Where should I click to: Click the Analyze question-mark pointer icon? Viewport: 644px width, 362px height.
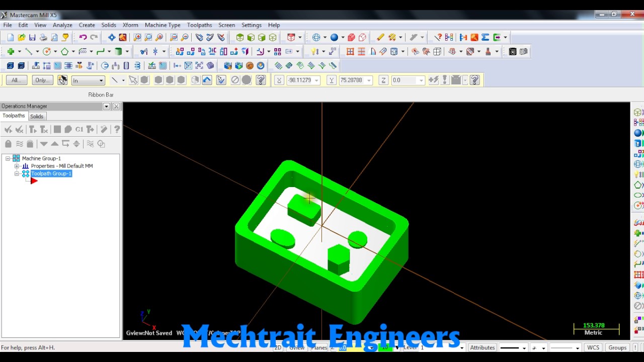click(438, 37)
